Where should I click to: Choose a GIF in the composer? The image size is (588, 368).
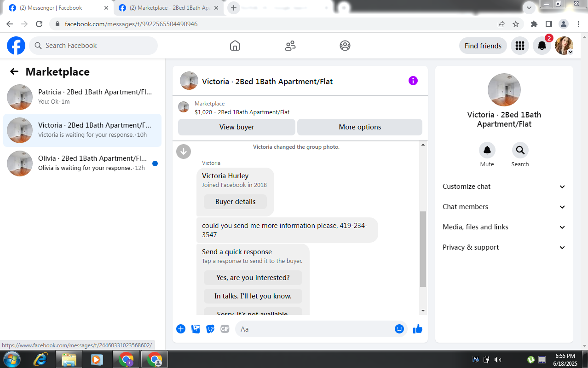(x=225, y=329)
